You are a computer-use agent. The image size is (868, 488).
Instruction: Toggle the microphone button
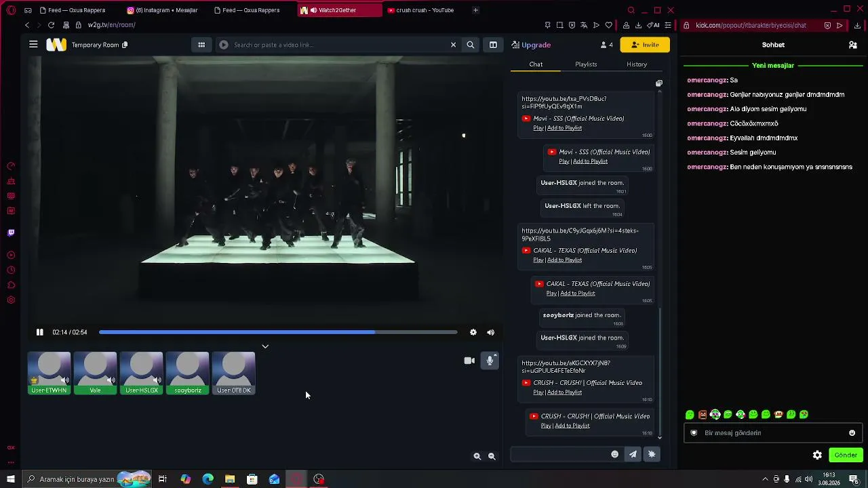coord(490,361)
